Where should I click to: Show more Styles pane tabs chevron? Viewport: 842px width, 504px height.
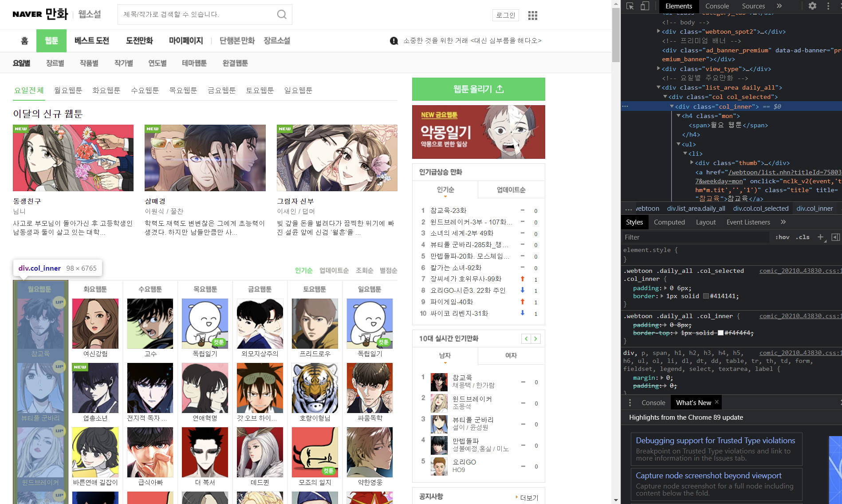[x=783, y=222]
